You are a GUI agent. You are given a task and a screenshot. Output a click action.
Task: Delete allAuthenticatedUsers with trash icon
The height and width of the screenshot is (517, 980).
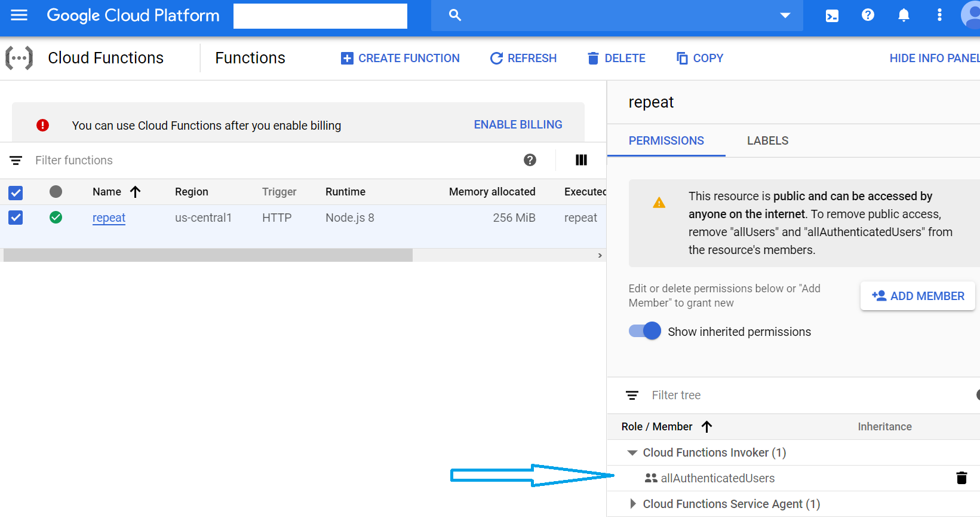point(961,478)
